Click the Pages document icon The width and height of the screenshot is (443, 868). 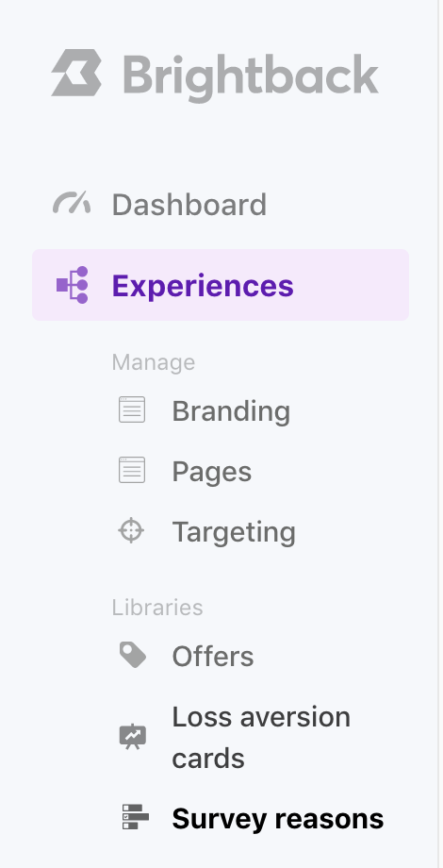pos(132,470)
